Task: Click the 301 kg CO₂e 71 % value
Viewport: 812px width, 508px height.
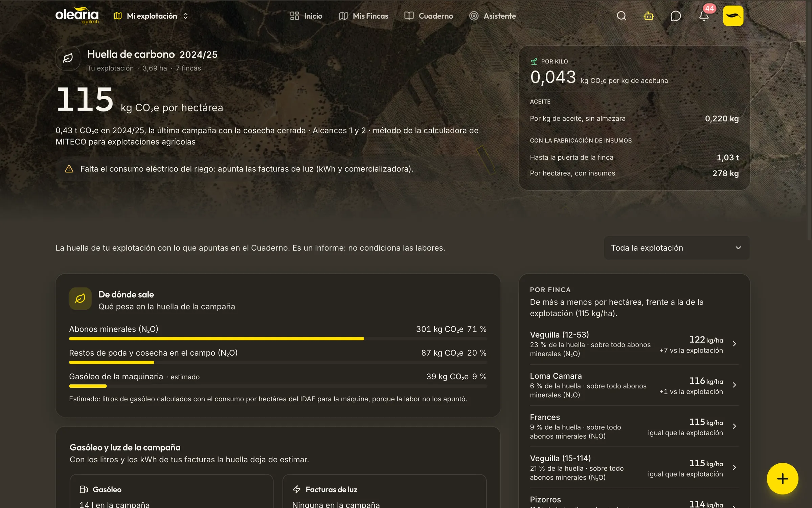Action: 451,329
